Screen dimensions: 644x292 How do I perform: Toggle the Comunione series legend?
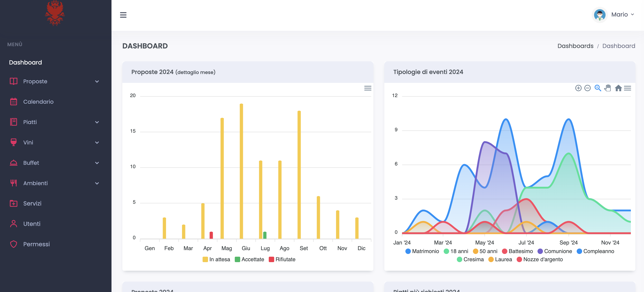555,251
